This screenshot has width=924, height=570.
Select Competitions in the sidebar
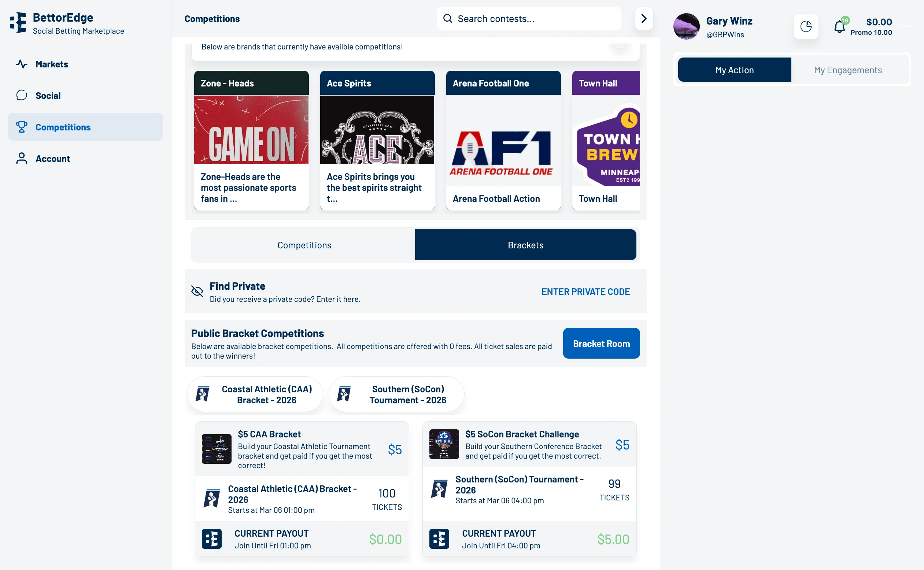85,127
